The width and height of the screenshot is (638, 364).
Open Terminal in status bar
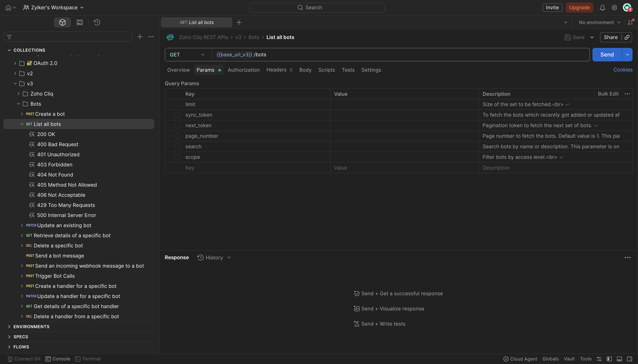click(88, 359)
